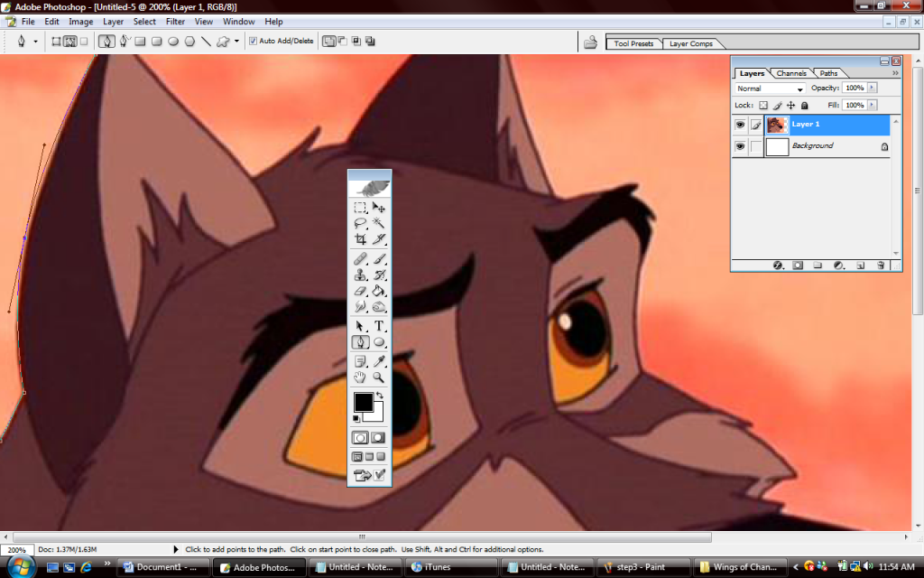The image size is (924, 578).
Task: Select the Type tool in toolbox
Action: point(379,325)
